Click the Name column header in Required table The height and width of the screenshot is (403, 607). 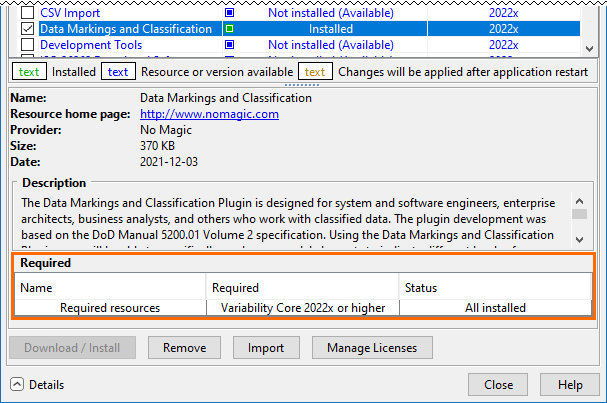(x=110, y=287)
